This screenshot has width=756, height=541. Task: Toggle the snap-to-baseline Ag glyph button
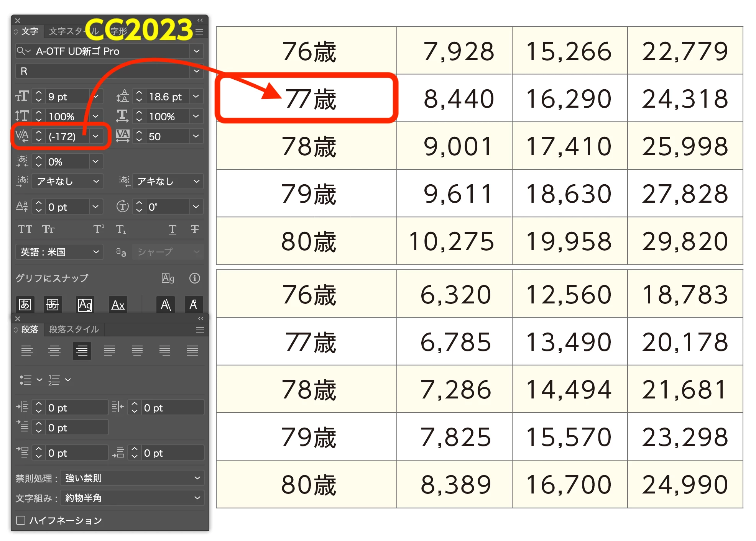click(x=85, y=305)
